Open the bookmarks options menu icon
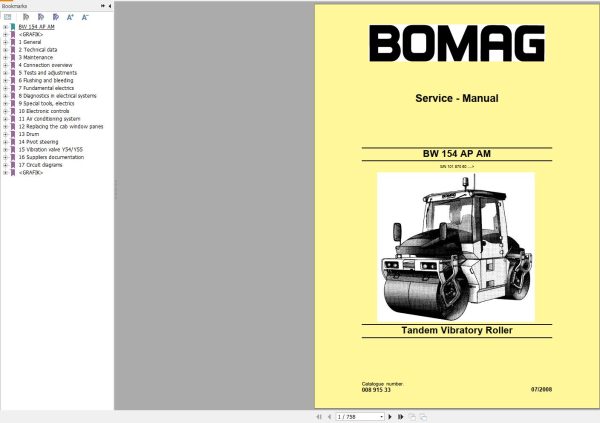 7,17
